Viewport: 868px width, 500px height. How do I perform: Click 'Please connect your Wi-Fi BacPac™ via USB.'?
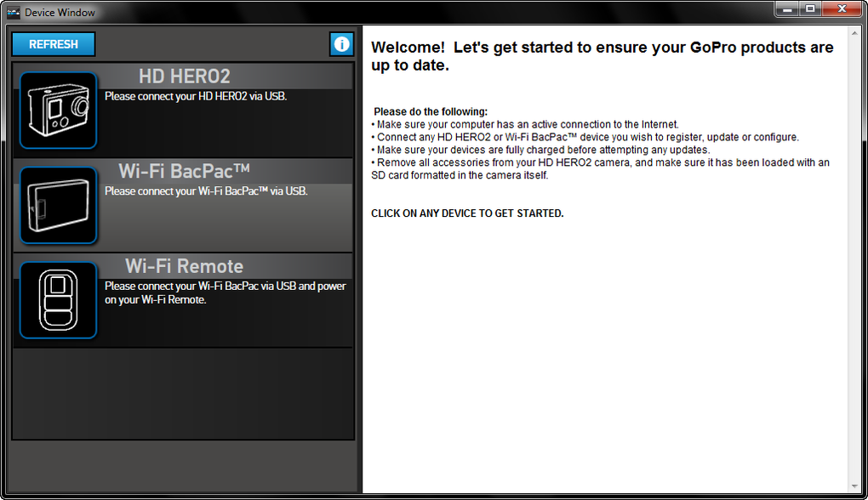[207, 190]
